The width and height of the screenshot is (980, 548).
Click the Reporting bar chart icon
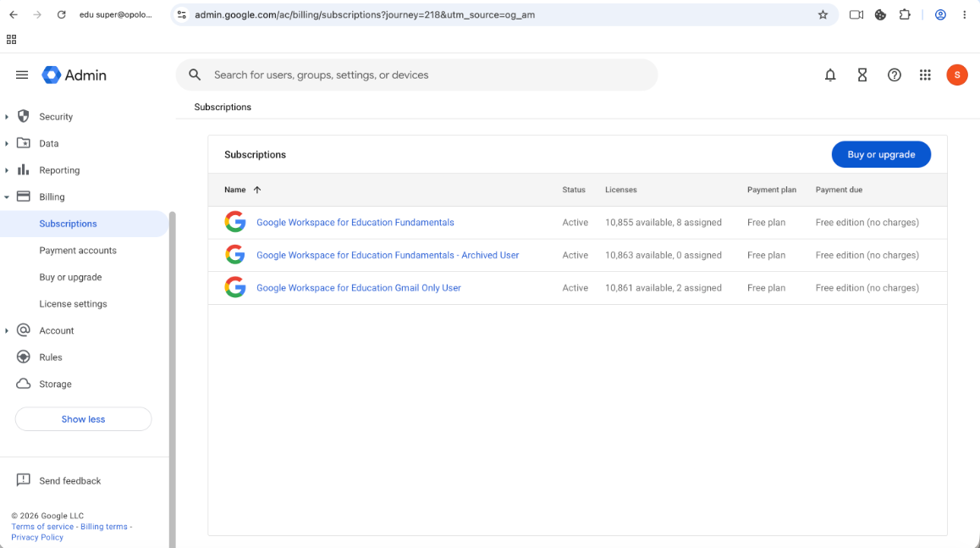[23, 169]
